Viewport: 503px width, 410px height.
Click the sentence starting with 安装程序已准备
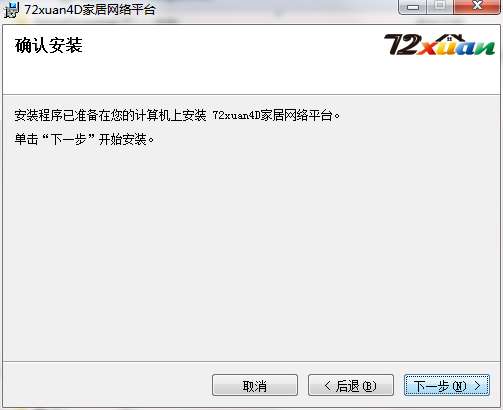point(177,115)
